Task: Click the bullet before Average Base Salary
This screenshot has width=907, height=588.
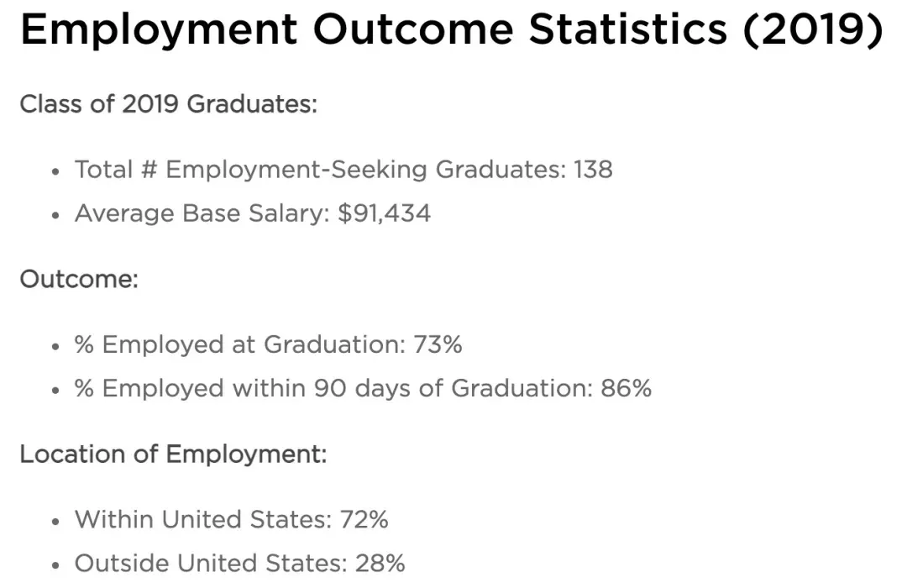Action: pyautogui.click(x=55, y=215)
